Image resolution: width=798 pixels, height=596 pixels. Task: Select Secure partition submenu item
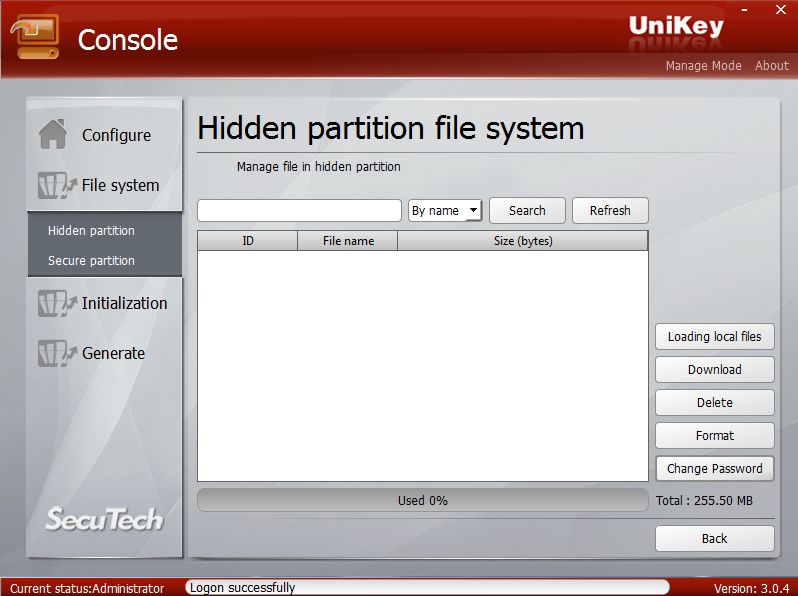[x=91, y=261]
